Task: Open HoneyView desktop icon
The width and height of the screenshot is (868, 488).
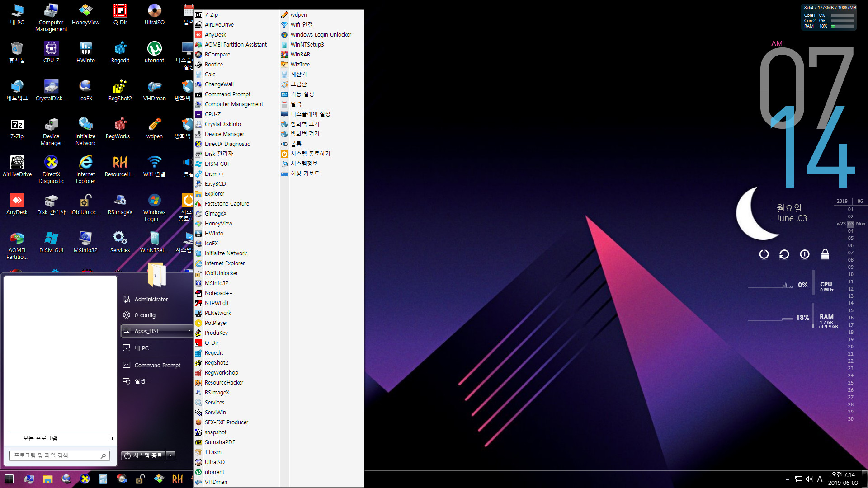Action: [x=85, y=14]
